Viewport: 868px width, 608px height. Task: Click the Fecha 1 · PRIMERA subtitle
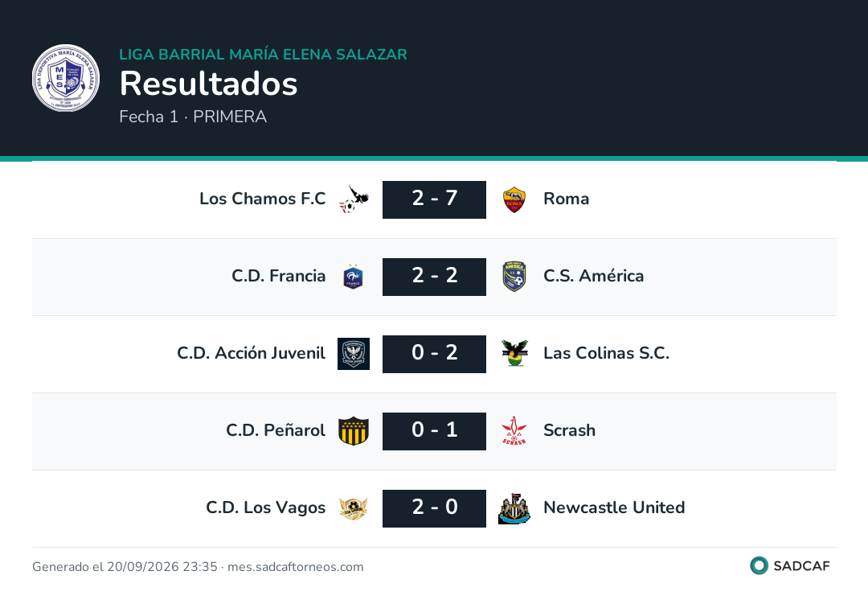pyautogui.click(x=193, y=117)
